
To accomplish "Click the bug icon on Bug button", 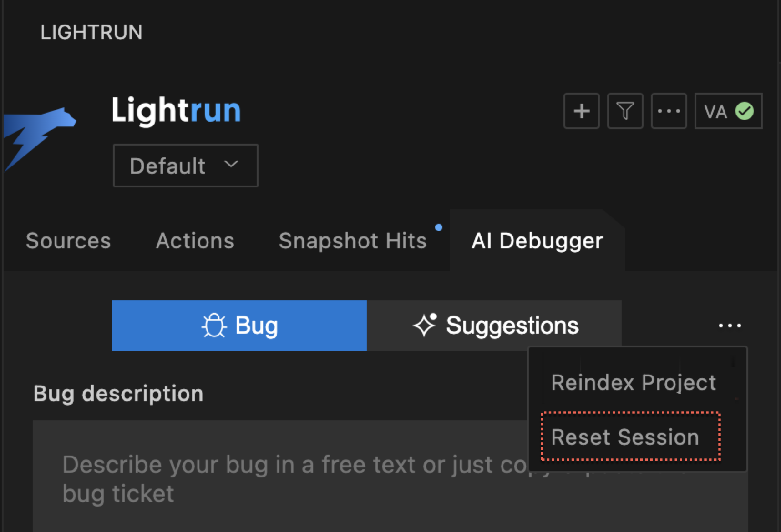I will (213, 326).
